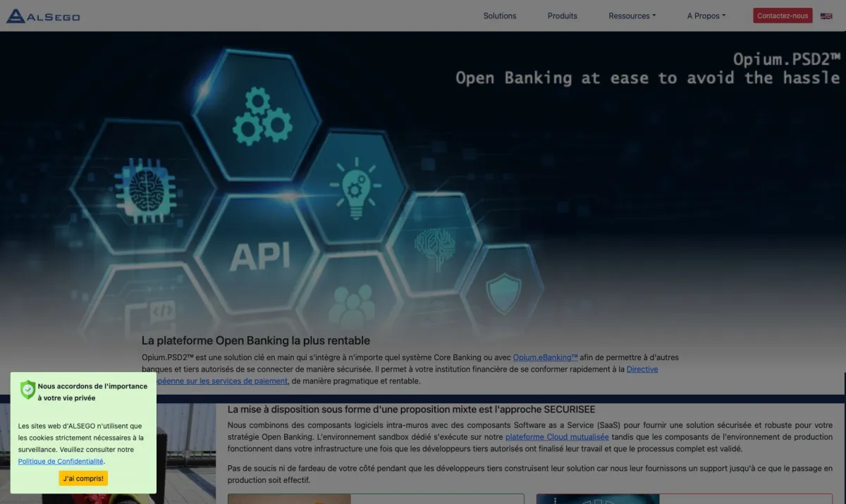Click the 'Opium.PSD2™' hero title

click(787, 59)
